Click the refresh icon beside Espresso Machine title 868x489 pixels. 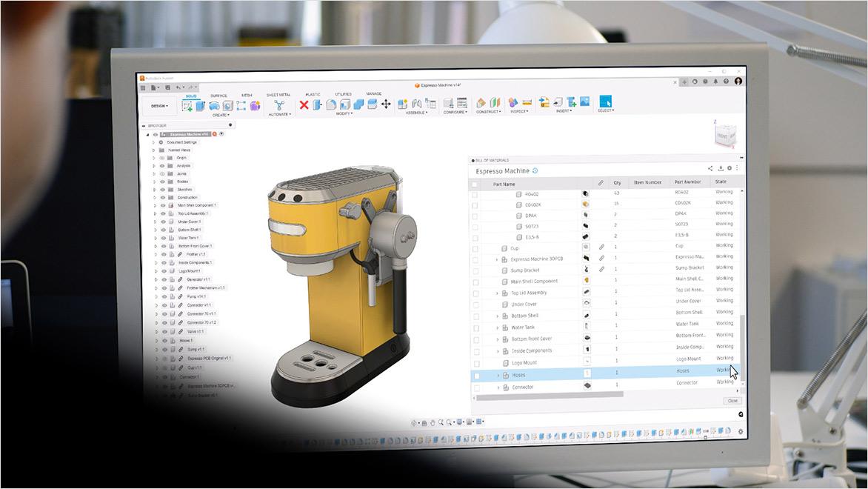(x=535, y=171)
